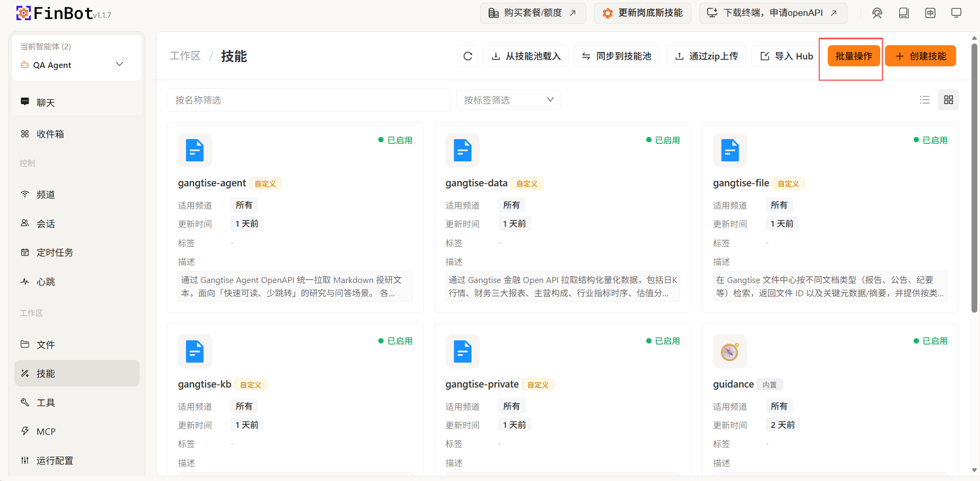Go to 会话 sessions
Viewport: 980px width, 481px height.
77,224
